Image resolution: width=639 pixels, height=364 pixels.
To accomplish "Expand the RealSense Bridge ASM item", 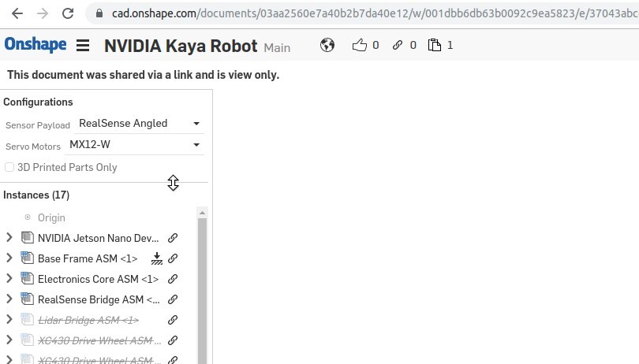I will 9,299.
